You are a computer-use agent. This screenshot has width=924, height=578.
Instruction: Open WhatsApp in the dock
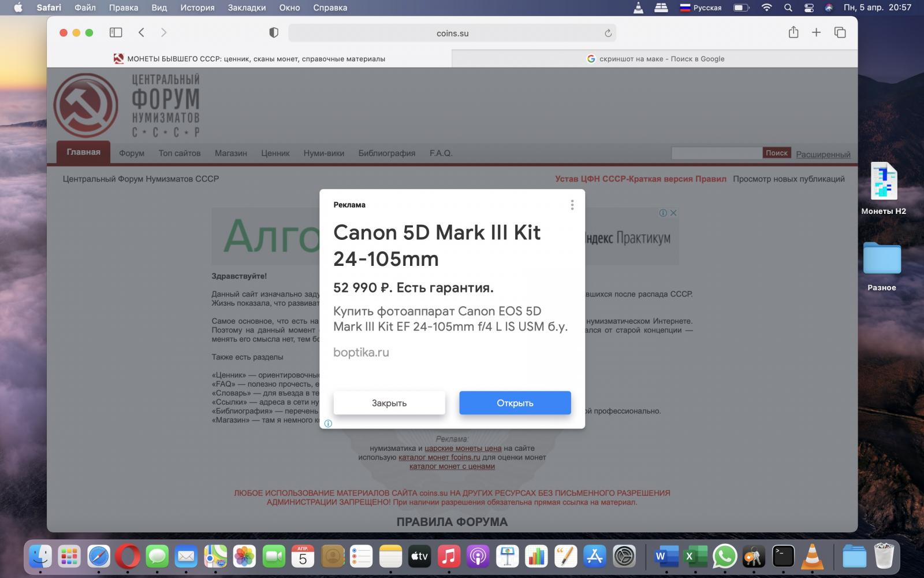[724, 557]
